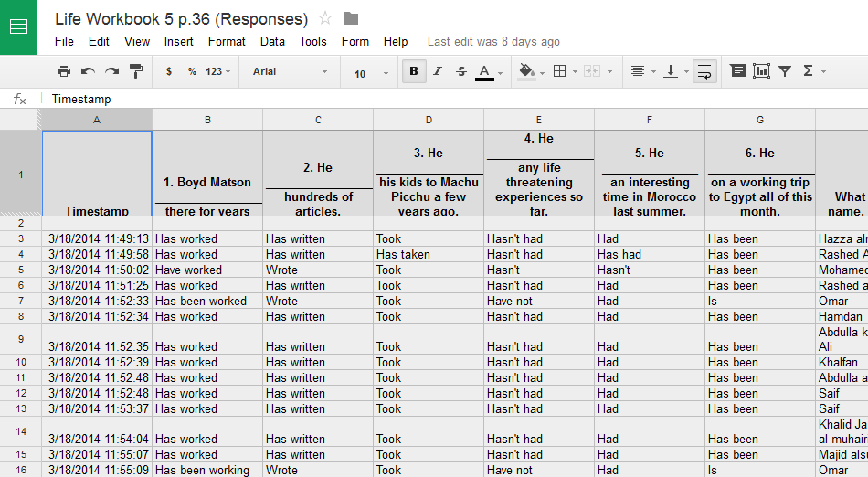This screenshot has width=868, height=477.
Task: Open the fill color picker
Action: point(530,71)
